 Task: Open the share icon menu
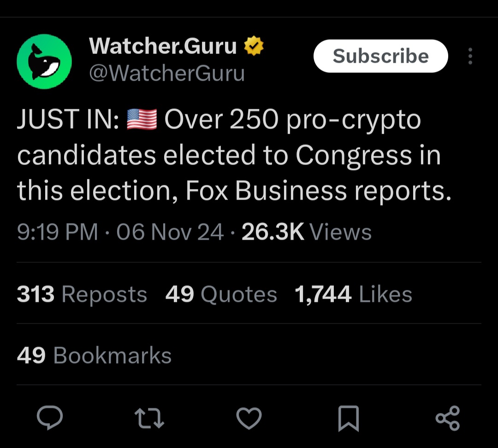[448, 418]
